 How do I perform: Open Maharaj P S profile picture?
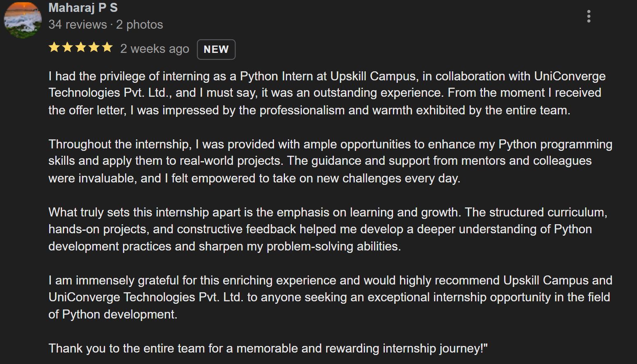pyautogui.click(x=23, y=19)
